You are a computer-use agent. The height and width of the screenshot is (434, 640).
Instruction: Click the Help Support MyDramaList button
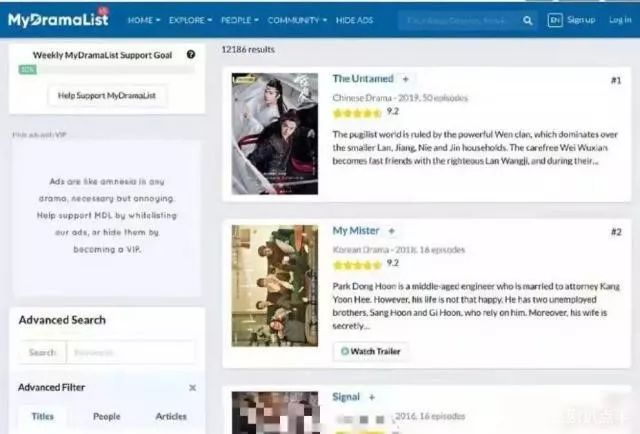[x=107, y=96]
